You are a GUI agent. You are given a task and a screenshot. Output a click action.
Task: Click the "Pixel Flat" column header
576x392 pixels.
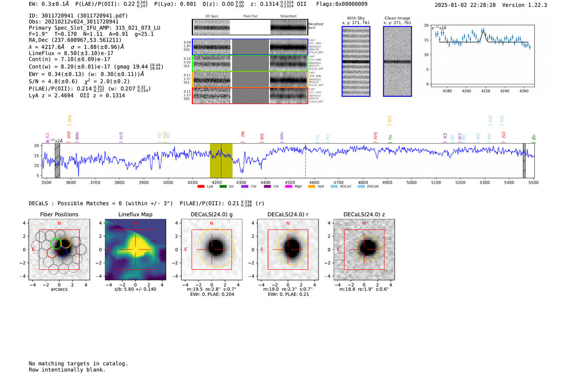click(251, 16)
